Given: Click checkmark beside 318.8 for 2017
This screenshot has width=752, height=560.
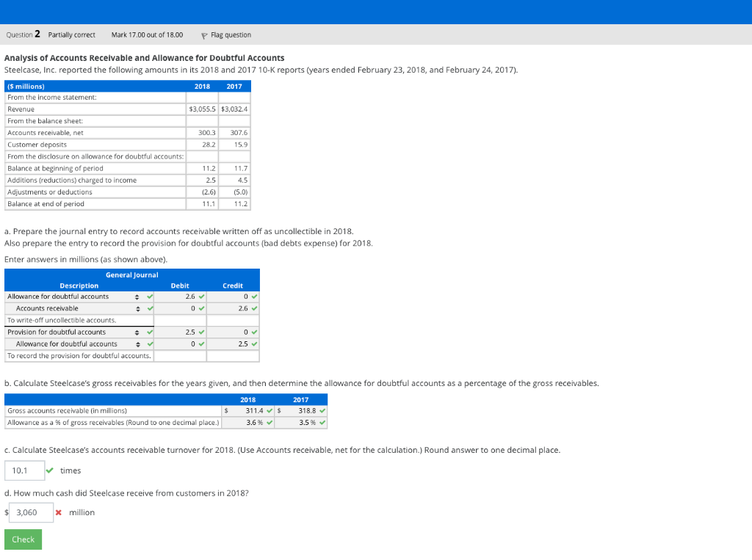Looking at the screenshot, I should click(322, 410).
